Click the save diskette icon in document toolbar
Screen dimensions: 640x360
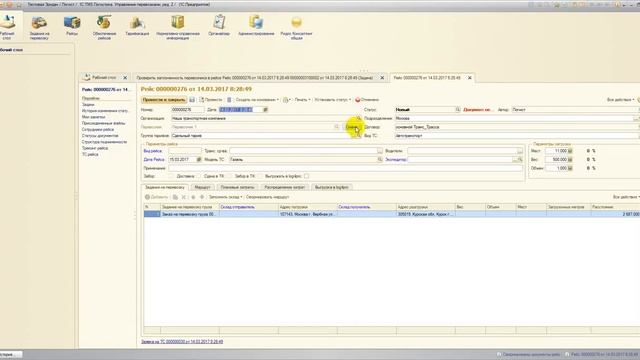tap(192, 100)
